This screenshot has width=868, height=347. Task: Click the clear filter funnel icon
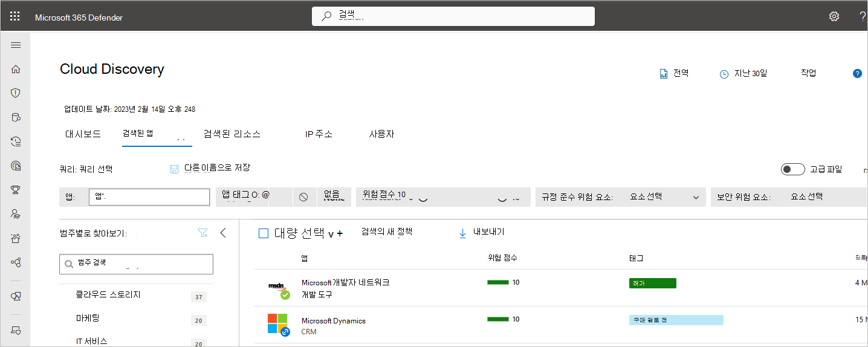coord(202,233)
